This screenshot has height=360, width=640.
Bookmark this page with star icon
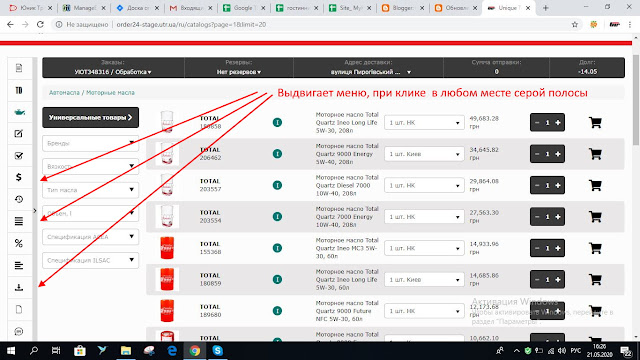coord(575,24)
